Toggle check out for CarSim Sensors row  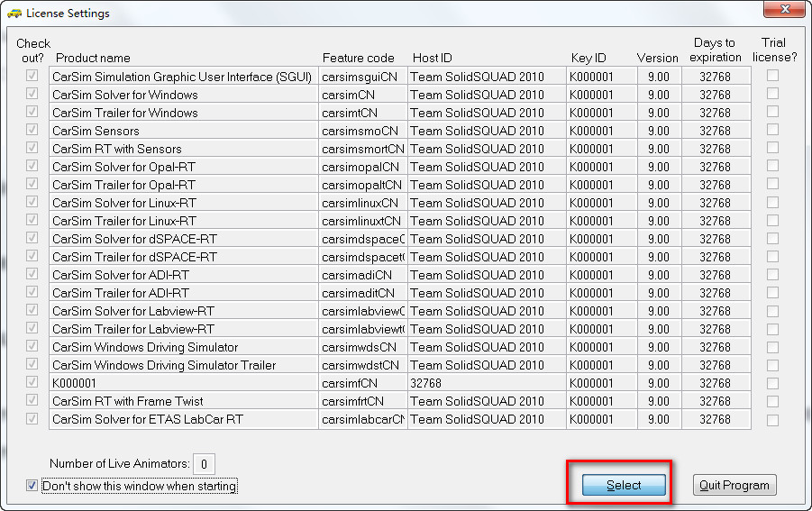[x=32, y=130]
